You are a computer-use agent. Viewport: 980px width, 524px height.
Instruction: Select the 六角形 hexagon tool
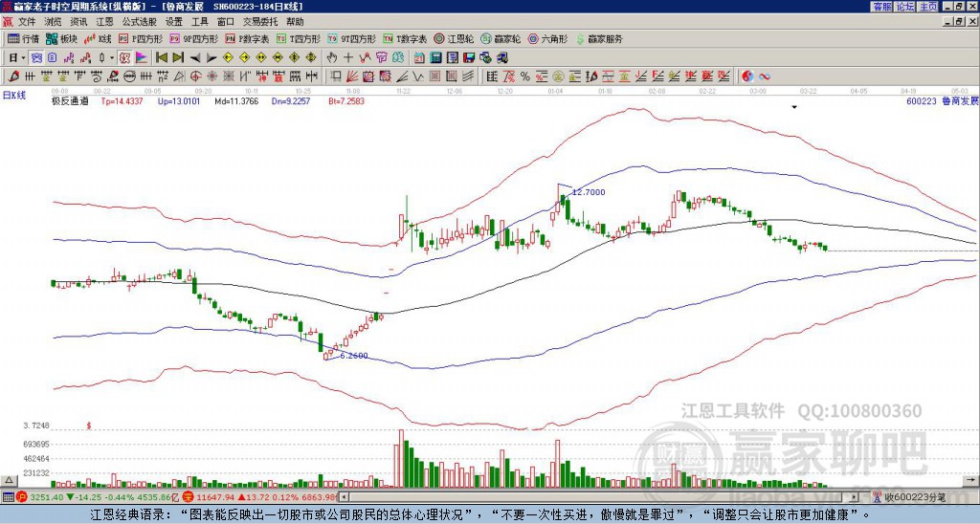click(547, 39)
